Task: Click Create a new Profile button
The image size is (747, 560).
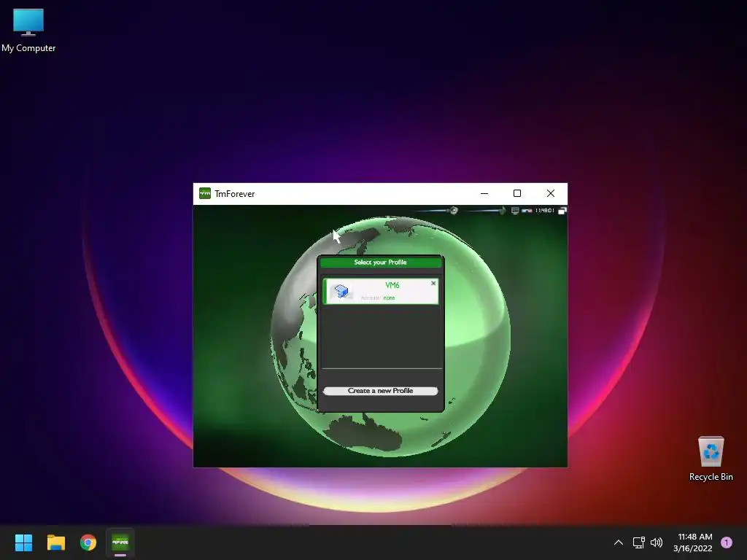Action: coord(380,391)
